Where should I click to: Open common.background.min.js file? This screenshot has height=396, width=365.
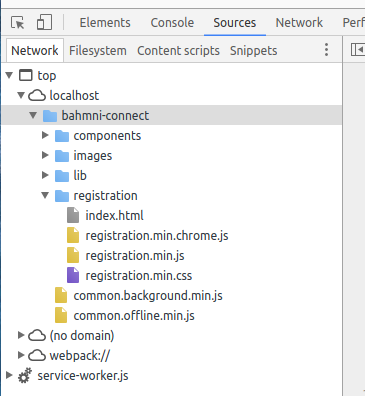point(148,296)
